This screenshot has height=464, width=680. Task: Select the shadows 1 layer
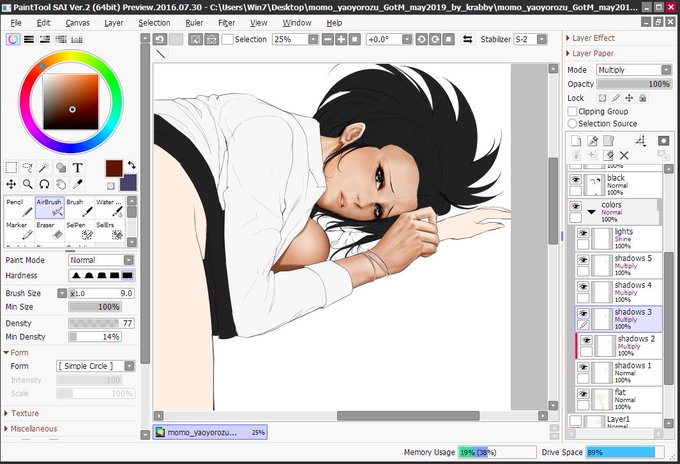(x=619, y=373)
